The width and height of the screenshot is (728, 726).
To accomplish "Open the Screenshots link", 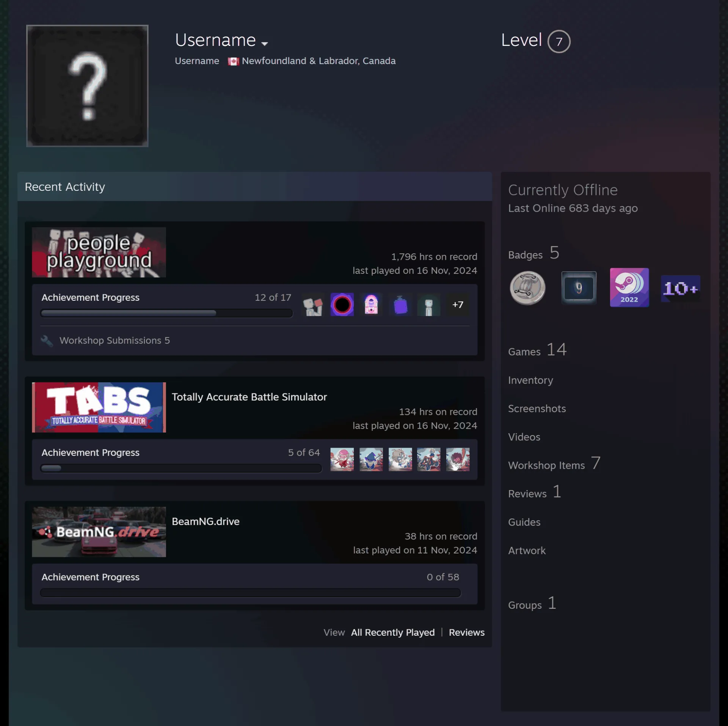I will click(x=537, y=409).
